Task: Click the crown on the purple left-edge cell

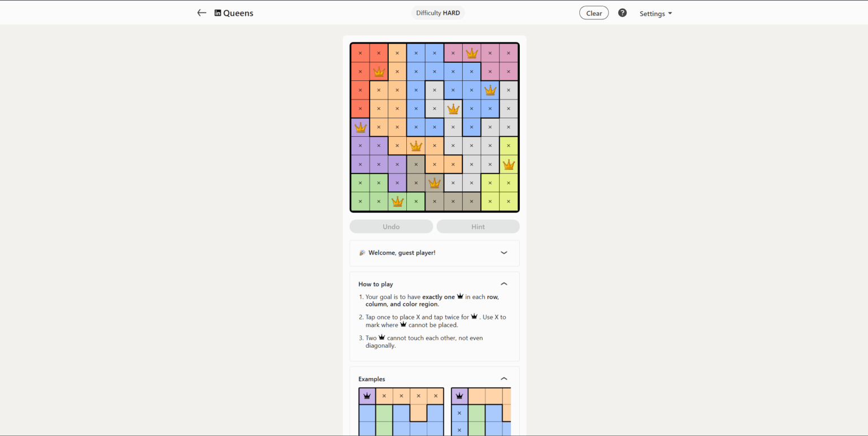Action: (x=360, y=127)
